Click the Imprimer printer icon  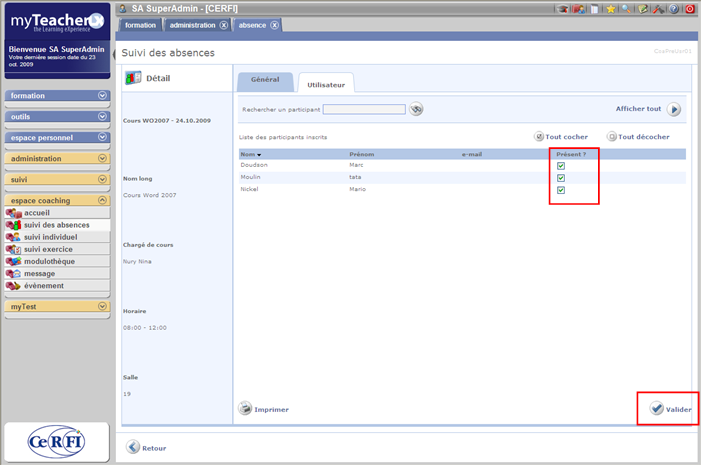coord(245,408)
